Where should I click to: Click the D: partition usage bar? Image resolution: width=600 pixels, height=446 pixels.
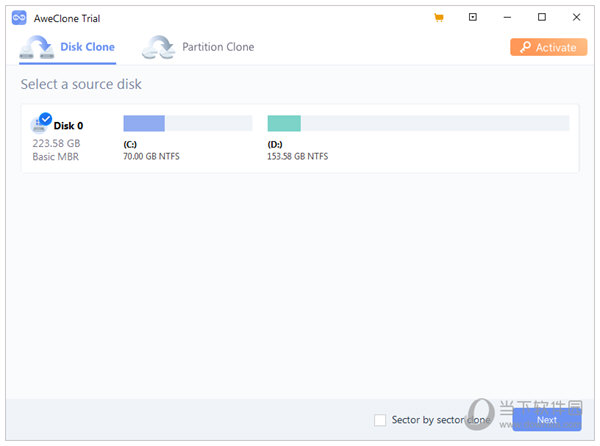(x=418, y=123)
